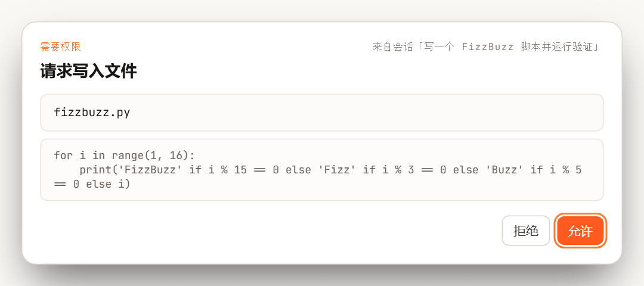Viewport: 644px width, 286px height.
Task: Click the 'Buzz' string literal in code
Action: coord(504,170)
